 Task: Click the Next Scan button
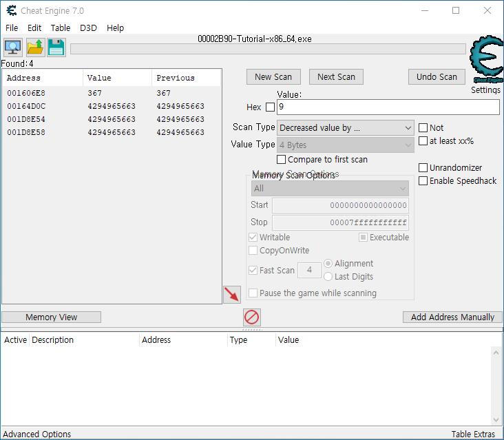tap(336, 77)
